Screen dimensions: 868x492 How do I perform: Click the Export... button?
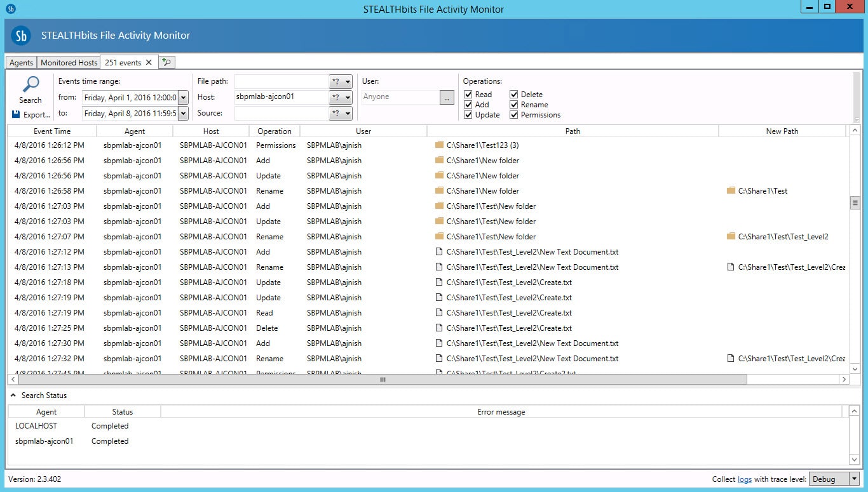[x=31, y=115]
